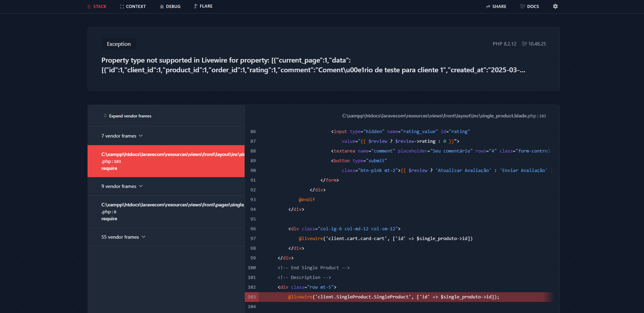
Task: Switch to the FLARE tab
Action: coord(203,6)
